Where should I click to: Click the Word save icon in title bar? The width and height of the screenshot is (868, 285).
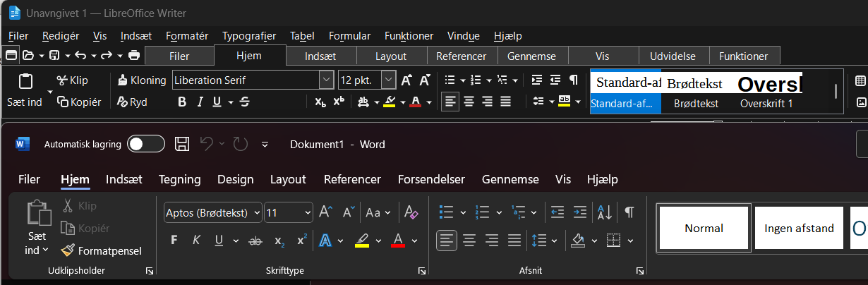182,144
